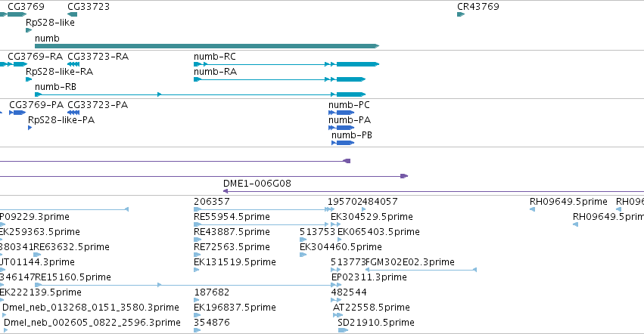The height and width of the screenshot is (334, 644).
Task: Select the EK304460.5prime EST label
Action: tap(341, 247)
